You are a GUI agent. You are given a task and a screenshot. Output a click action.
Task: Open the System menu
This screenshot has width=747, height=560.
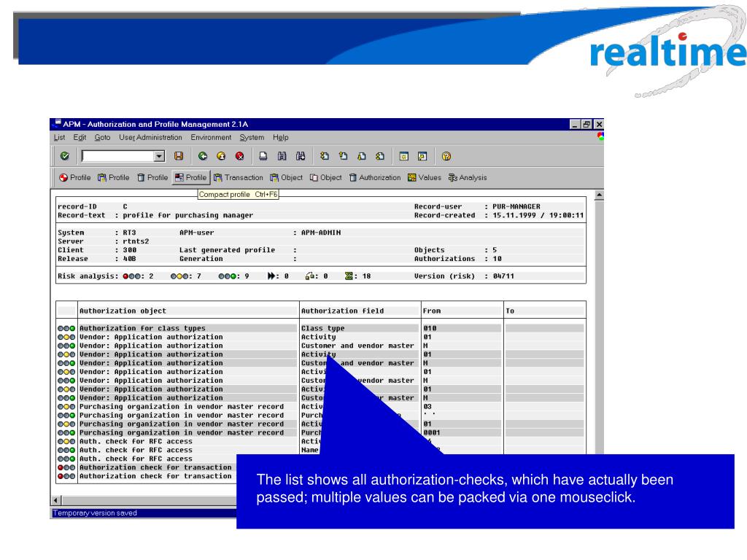pos(252,138)
